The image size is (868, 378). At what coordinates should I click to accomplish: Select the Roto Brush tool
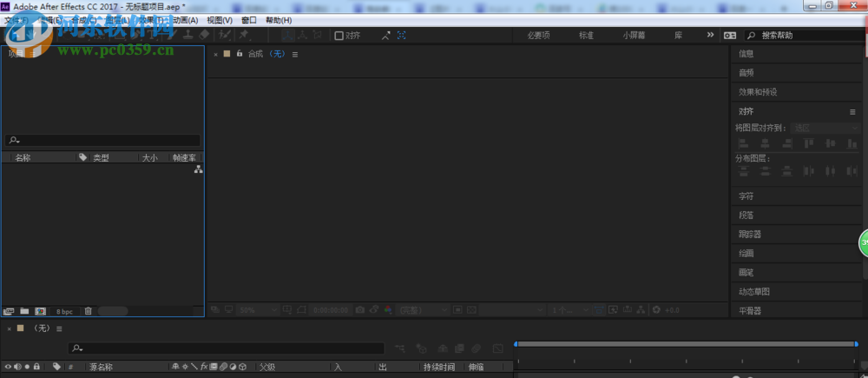(224, 35)
